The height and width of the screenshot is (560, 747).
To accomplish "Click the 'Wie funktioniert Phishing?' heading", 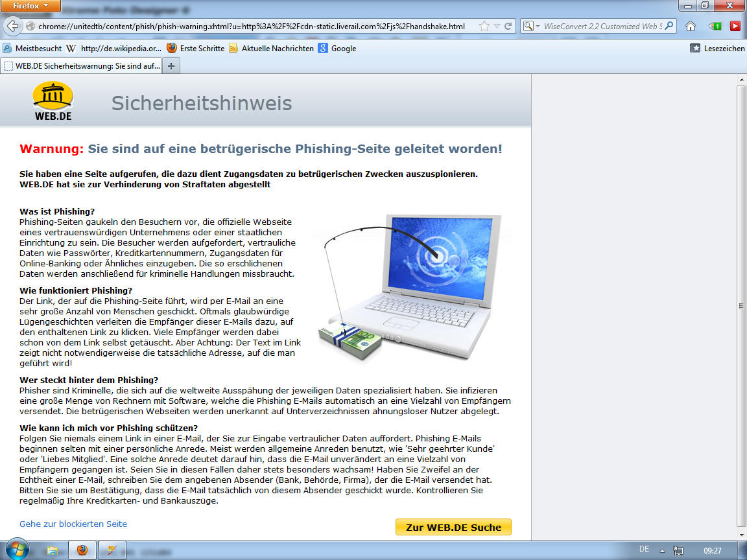I will click(x=76, y=290).
